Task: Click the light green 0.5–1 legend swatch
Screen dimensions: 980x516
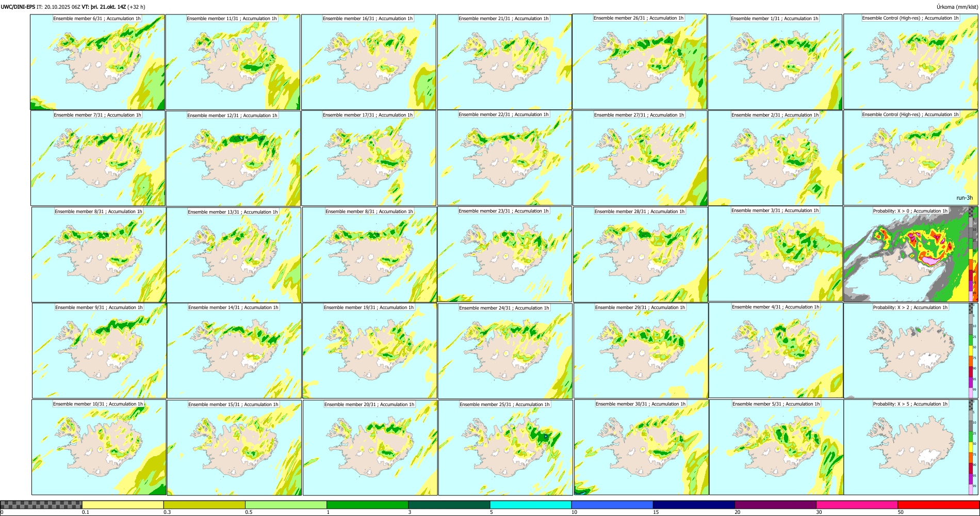Action: 286,505
